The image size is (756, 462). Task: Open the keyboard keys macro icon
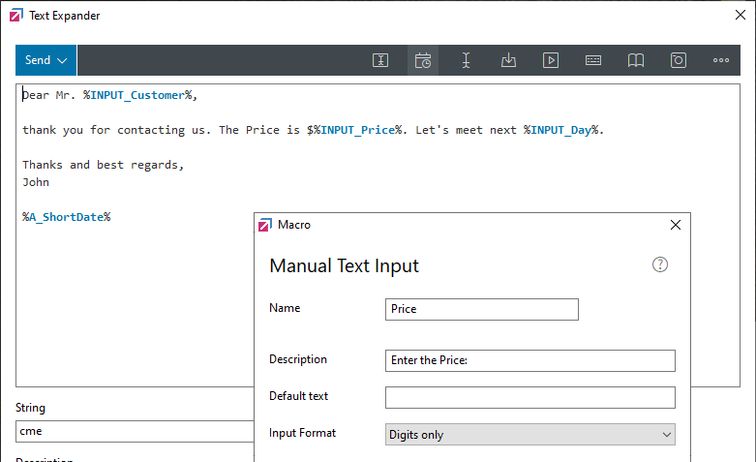click(593, 60)
